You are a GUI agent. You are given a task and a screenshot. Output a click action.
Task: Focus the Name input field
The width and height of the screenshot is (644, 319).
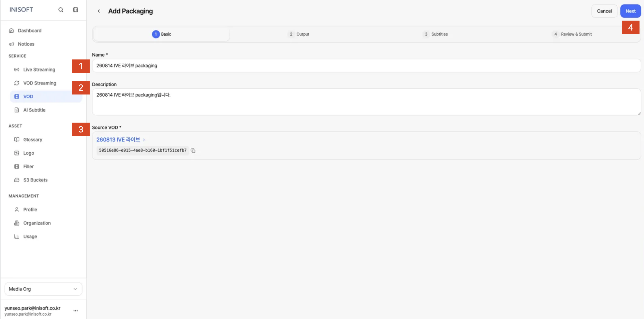(x=366, y=65)
